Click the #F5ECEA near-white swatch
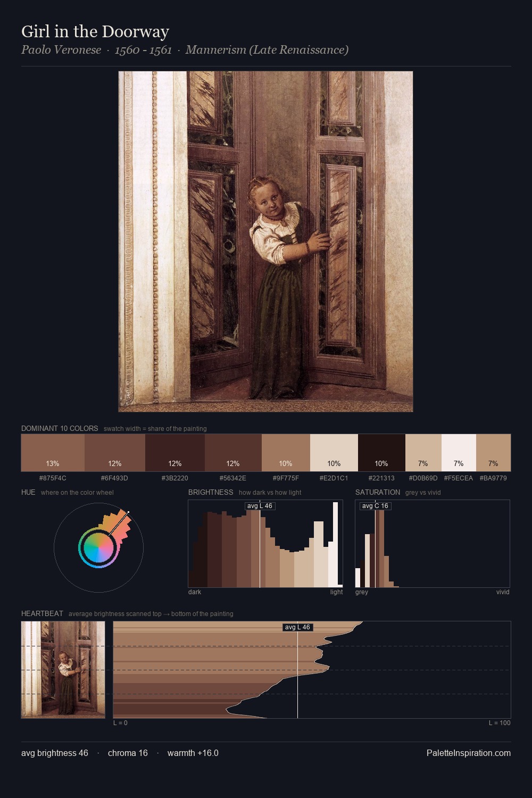The image size is (532, 798). tap(459, 453)
